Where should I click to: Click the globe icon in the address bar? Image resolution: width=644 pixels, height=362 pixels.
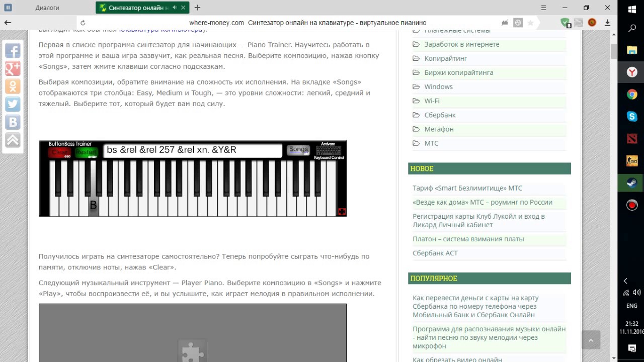tap(518, 23)
